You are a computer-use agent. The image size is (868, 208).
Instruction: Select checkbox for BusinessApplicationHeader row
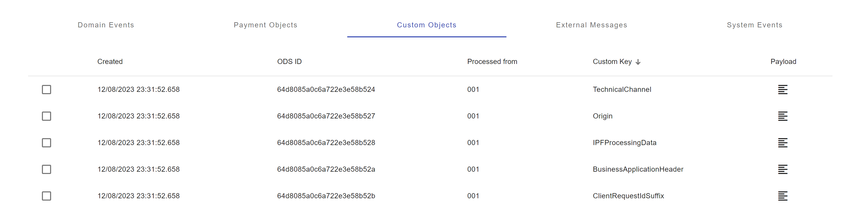tap(47, 169)
